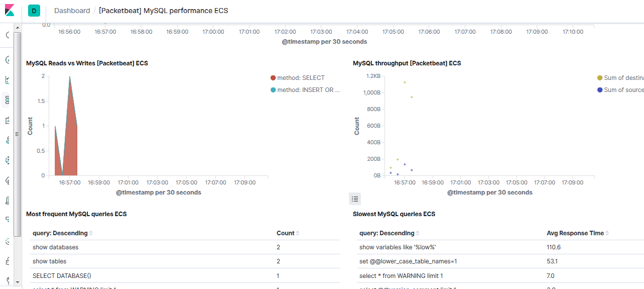Click the 53.1 response time value
Image resolution: width=644 pixels, height=289 pixels.
pyautogui.click(x=552, y=261)
